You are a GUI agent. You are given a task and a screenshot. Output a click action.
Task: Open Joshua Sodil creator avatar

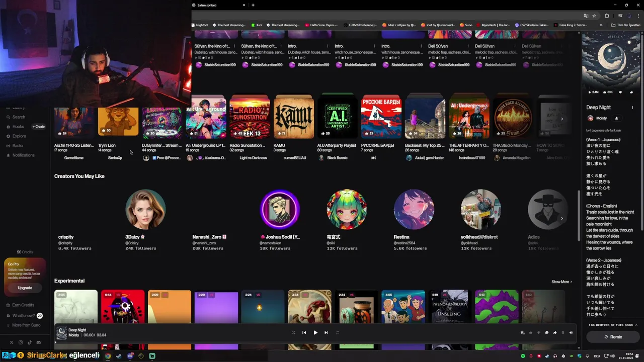[x=280, y=209]
